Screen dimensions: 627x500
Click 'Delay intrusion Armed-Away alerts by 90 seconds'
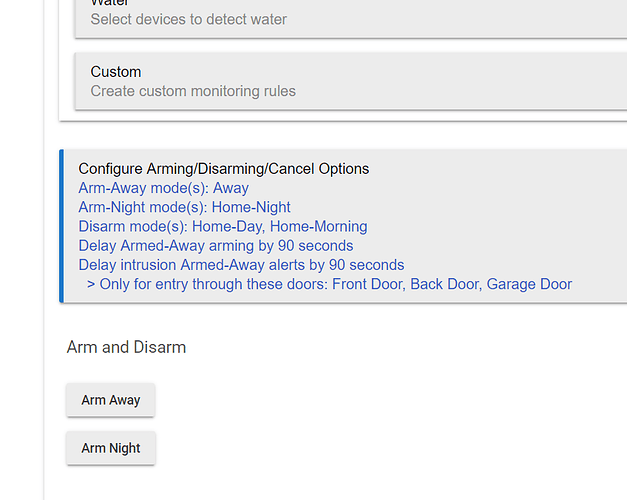pos(242,265)
